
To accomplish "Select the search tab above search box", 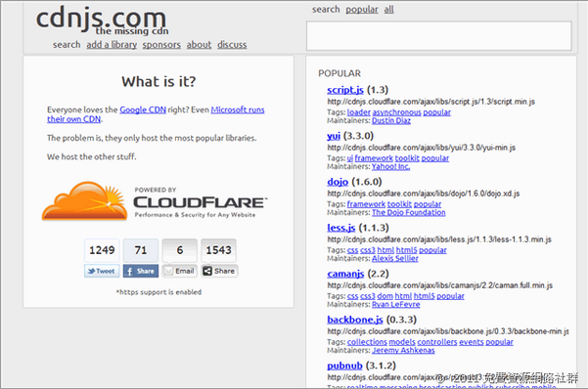I will pos(326,10).
